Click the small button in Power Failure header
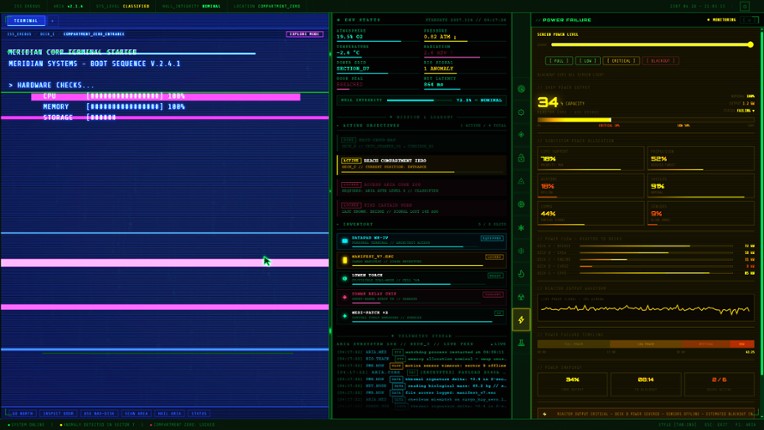The image size is (764, 430). pyautogui.click(x=747, y=20)
